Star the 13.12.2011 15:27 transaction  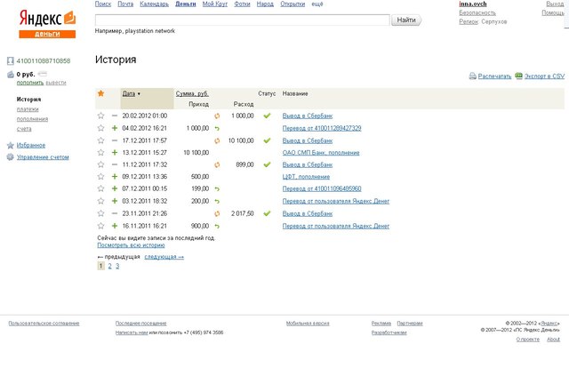point(100,153)
